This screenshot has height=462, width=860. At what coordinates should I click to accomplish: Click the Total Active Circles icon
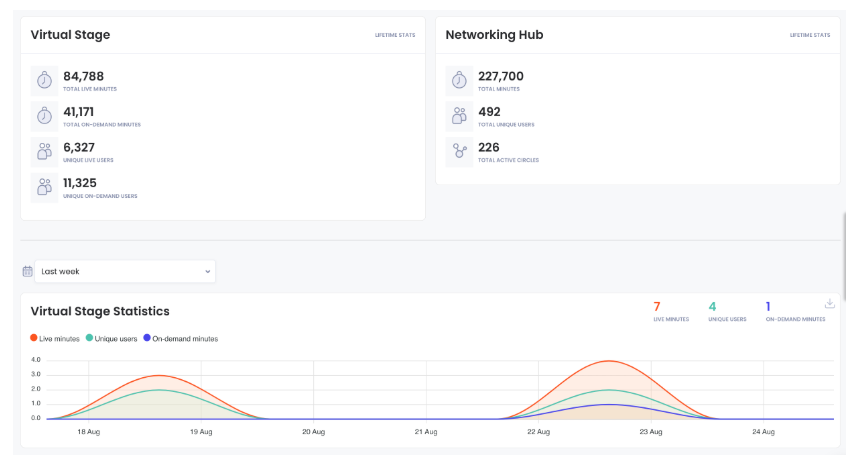[x=459, y=151]
